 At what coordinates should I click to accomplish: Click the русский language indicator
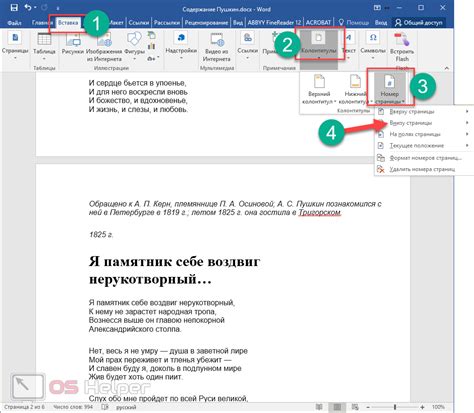(x=126, y=407)
